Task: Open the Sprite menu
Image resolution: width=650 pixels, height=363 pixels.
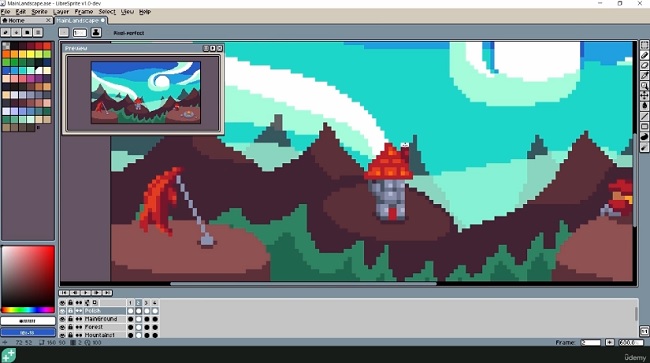Action: coord(39,12)
